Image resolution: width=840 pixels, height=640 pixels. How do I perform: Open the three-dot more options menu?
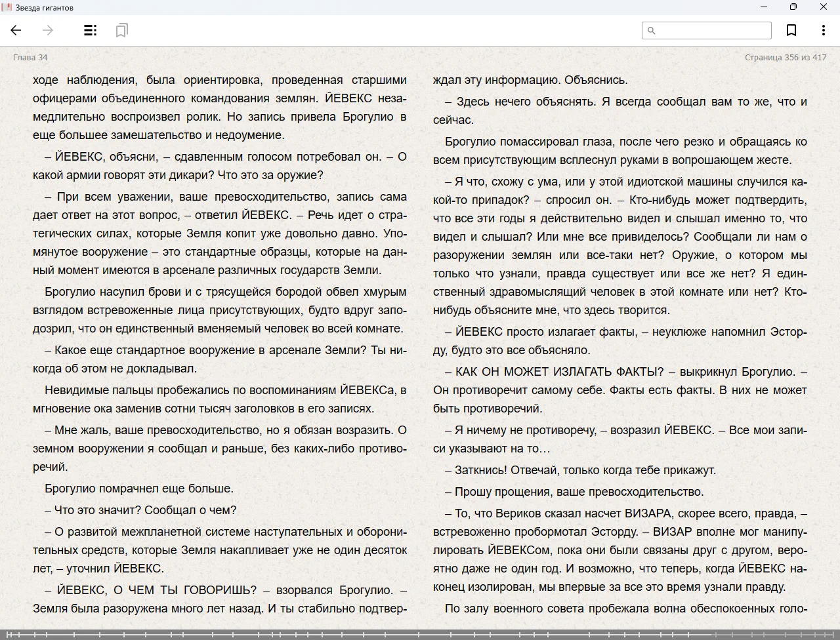pos(823,30)
